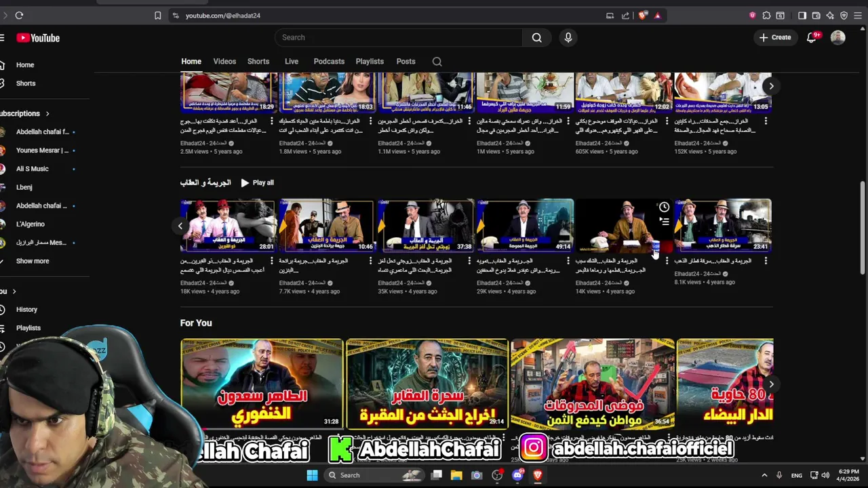Open options for 8.1K views video

click(766, 261)
